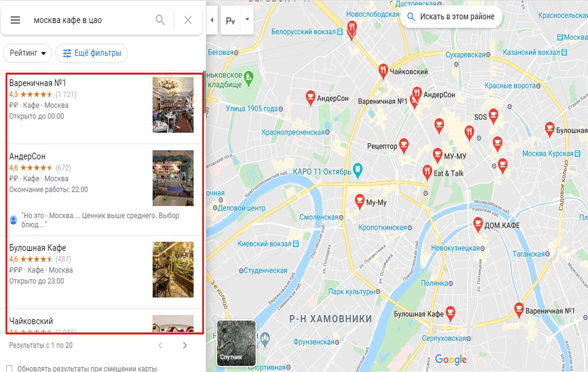Switch to Спутник satellite view

[x=237, y=343]
